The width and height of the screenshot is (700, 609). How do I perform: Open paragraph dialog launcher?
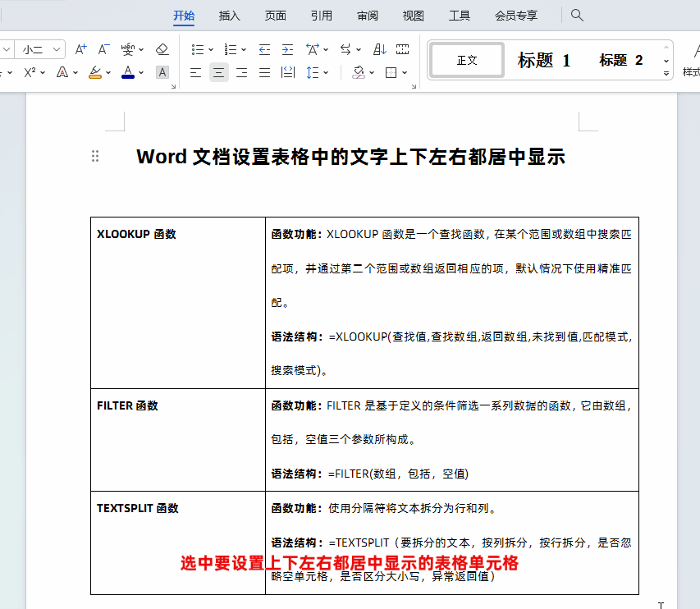[414, 87]
